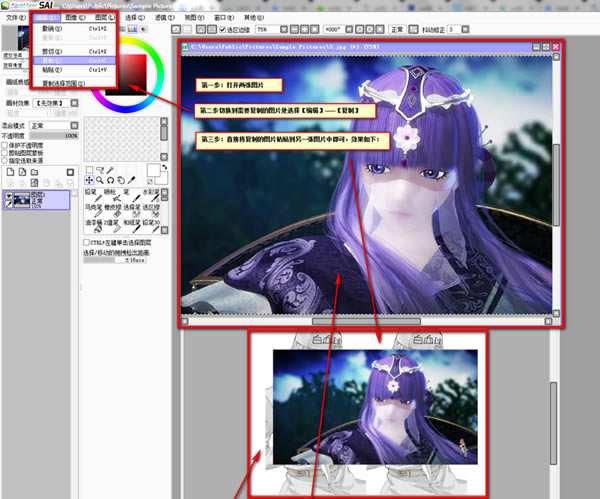Choose the 橡皮擦 eraser tool
The image size is (600, 499).
tap(112, 210)
